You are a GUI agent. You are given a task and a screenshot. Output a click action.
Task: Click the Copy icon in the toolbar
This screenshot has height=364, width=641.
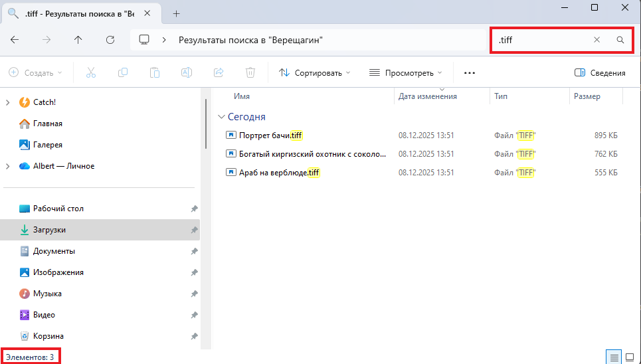[123, 73]
